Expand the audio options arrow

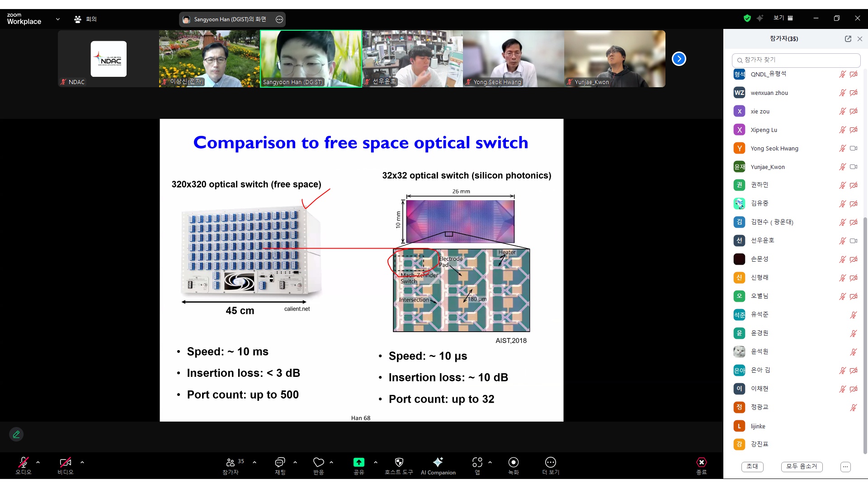[x=38, y=462]
